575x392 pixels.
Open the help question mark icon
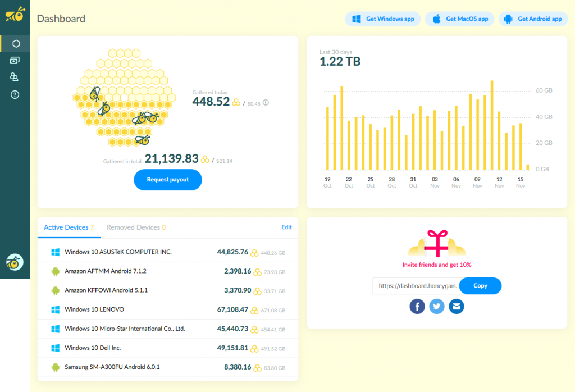pyautogui.click(x=15, y=95)
